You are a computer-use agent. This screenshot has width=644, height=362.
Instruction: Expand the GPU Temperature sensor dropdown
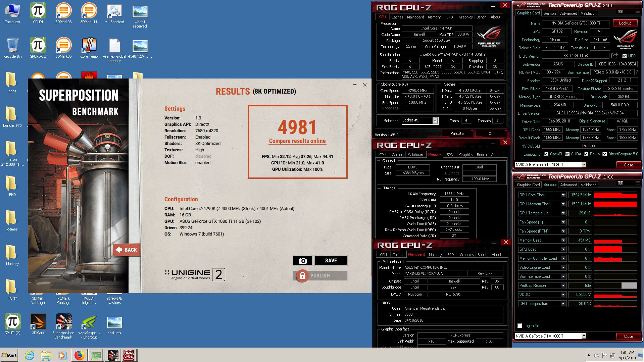pyautogui.click(x=563, y=213)
